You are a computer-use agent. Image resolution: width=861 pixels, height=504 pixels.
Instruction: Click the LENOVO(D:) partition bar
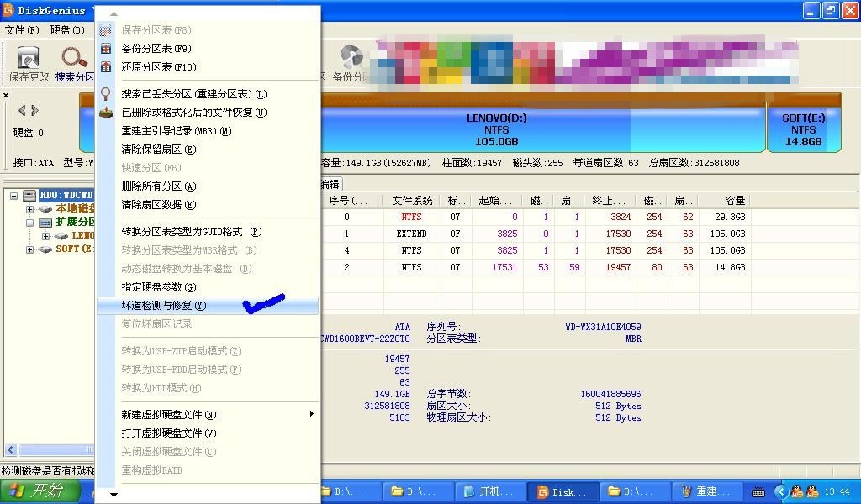[x=497, y=129]
